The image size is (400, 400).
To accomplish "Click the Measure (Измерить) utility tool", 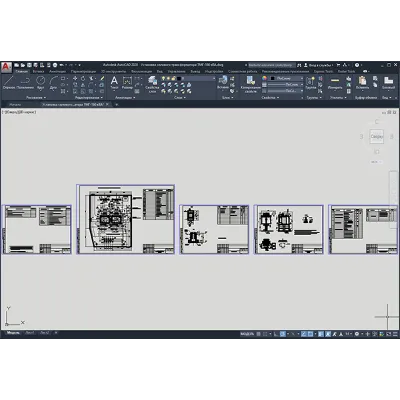I will [x=335, y=83].
